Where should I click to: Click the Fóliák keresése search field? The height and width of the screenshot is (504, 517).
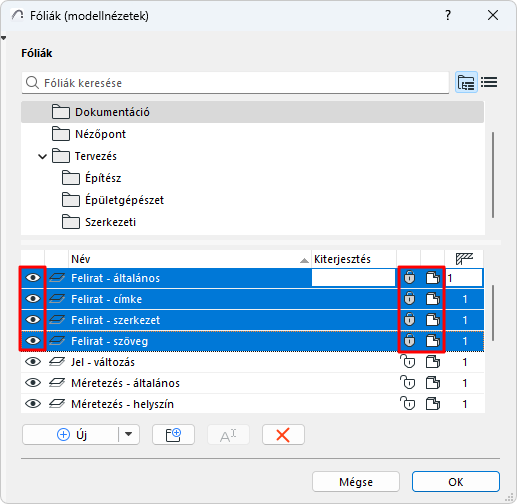235,83
